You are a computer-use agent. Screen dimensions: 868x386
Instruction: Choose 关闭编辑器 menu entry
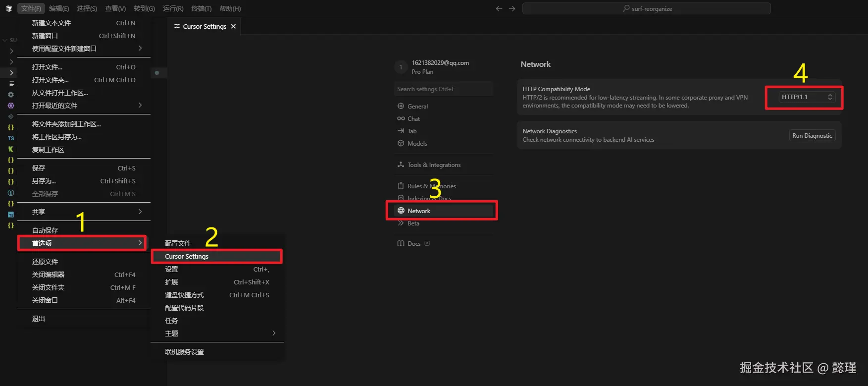(x=84, y=275)
